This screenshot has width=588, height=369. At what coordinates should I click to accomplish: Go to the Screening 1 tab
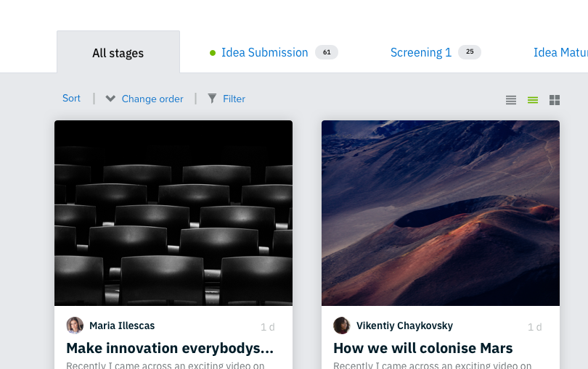pyautogui.click(x=421, y=52)
